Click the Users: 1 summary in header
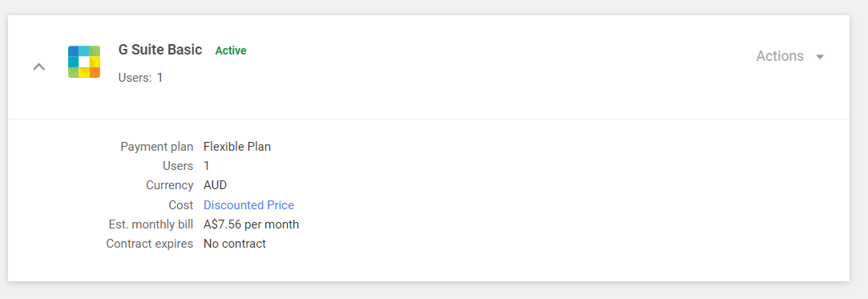 coord(140,78)
